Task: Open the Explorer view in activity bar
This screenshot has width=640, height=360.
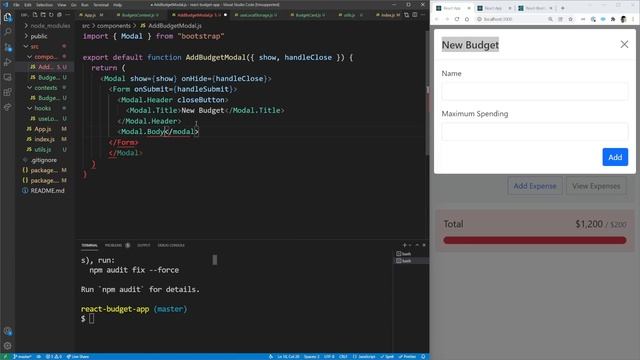Action: coord(7,17)
